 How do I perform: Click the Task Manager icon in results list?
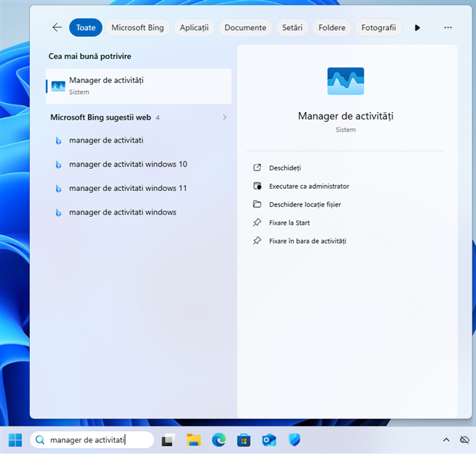coord(58,86)
